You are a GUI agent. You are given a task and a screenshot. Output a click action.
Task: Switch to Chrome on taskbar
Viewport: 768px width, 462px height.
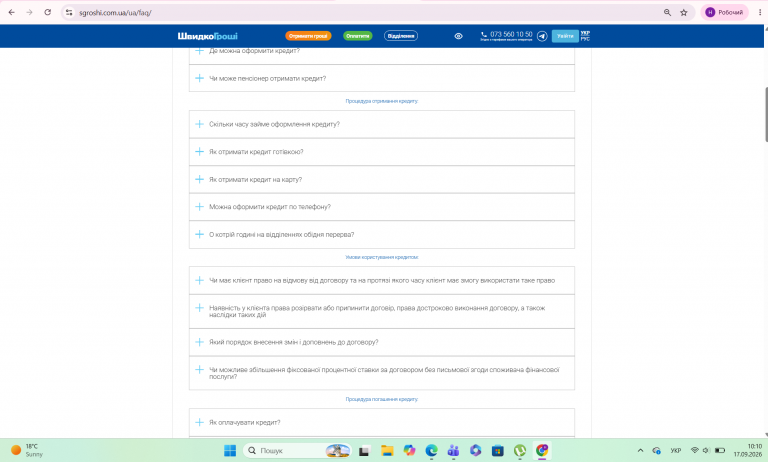coord(542,450)
